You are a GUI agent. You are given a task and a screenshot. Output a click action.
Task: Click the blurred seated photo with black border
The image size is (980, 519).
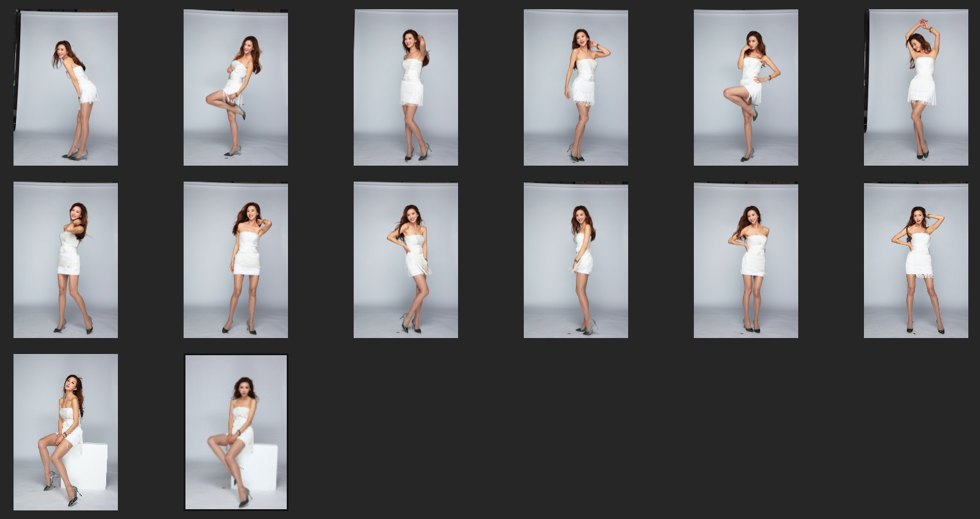(236, 432)
